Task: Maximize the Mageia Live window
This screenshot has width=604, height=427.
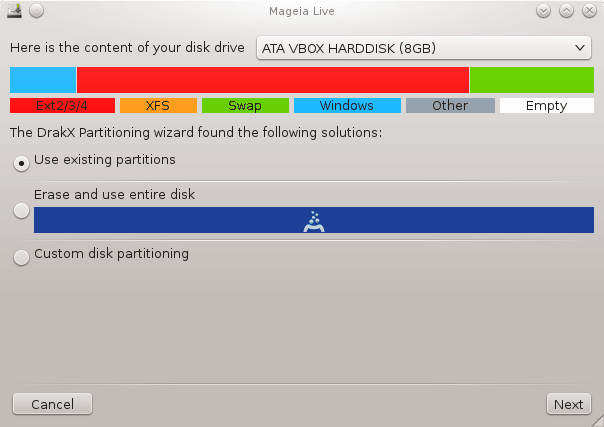Action: point(566,11)
